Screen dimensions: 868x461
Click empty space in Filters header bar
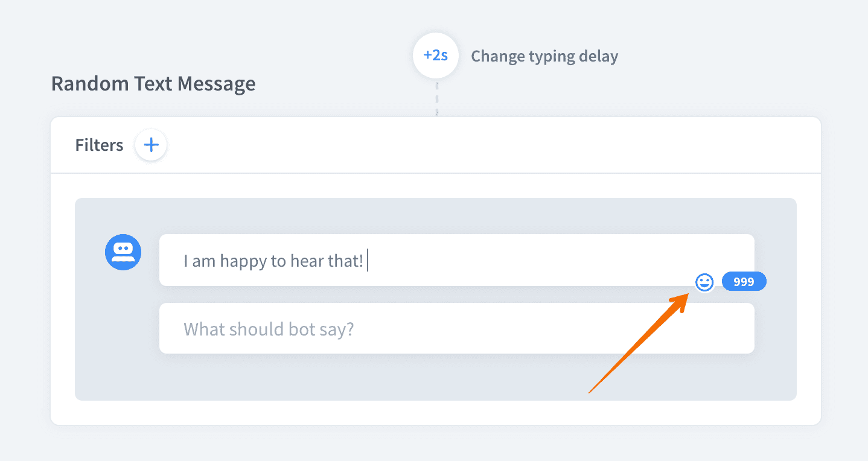click(483, 145)
